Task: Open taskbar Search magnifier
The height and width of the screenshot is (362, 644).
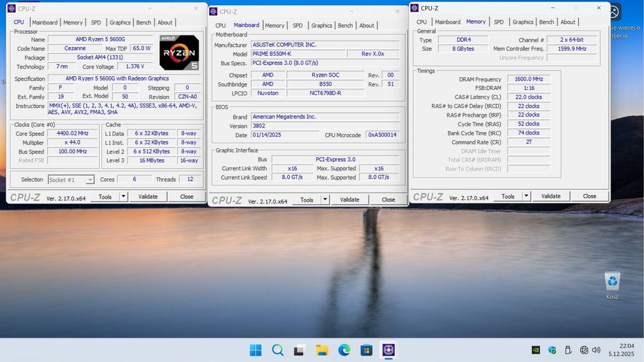Action: tap(278, 350)
